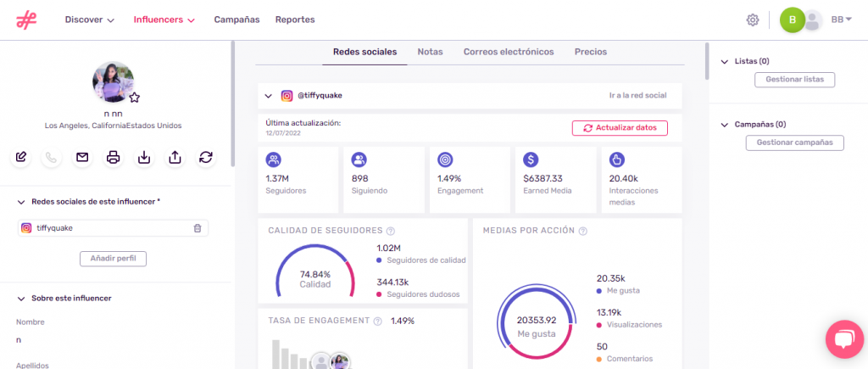Click the phone call icon
Screen dimensions: 868x369
pyautogui.click(x=52, y=157)
